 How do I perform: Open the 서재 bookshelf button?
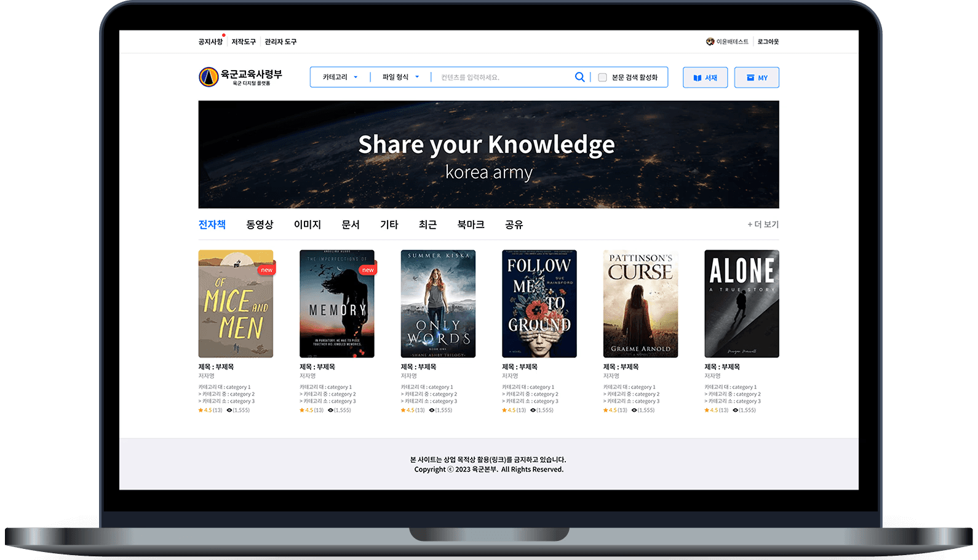tap(705, 77)
